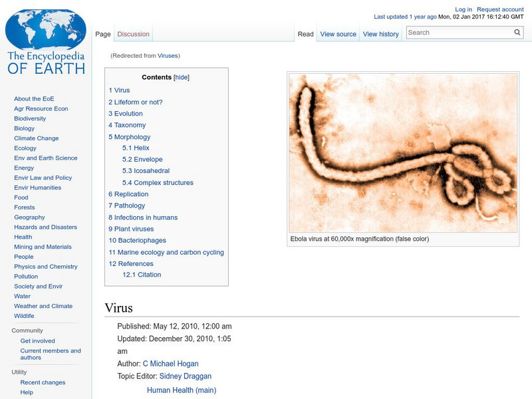Jump to 6 Replication section

point(128,194)
